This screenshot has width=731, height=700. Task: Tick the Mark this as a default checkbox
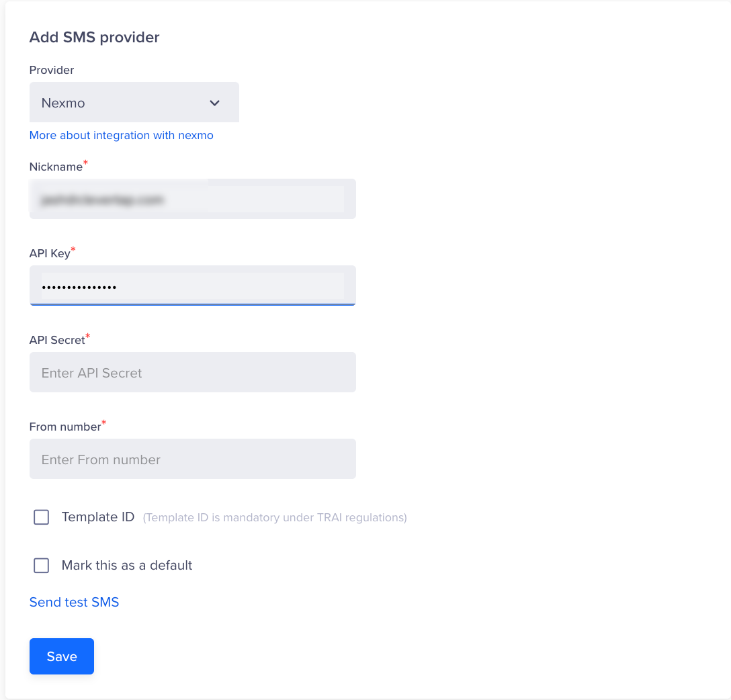[x=42, y=566]
